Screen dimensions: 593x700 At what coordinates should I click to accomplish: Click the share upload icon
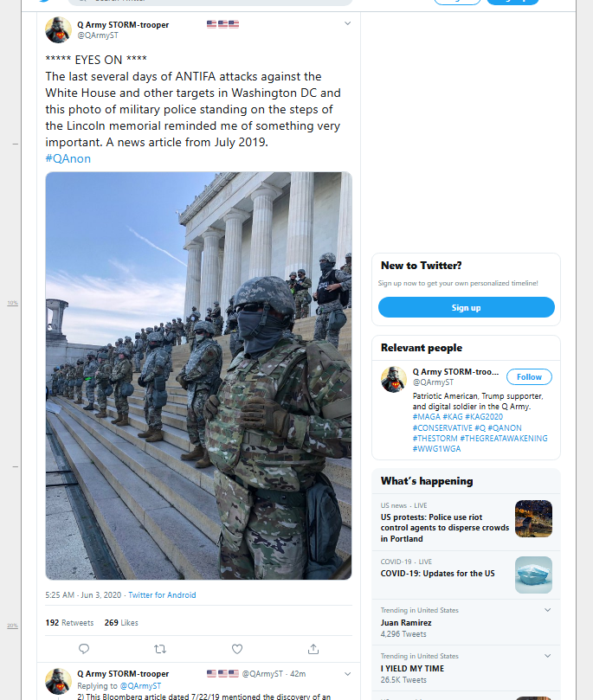tap(313, 649)
